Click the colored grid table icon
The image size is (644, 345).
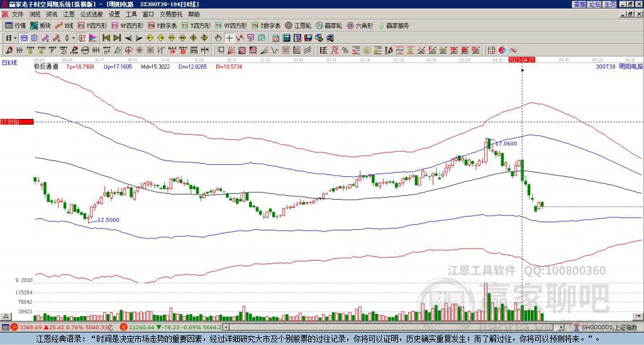tap(491, 50)
